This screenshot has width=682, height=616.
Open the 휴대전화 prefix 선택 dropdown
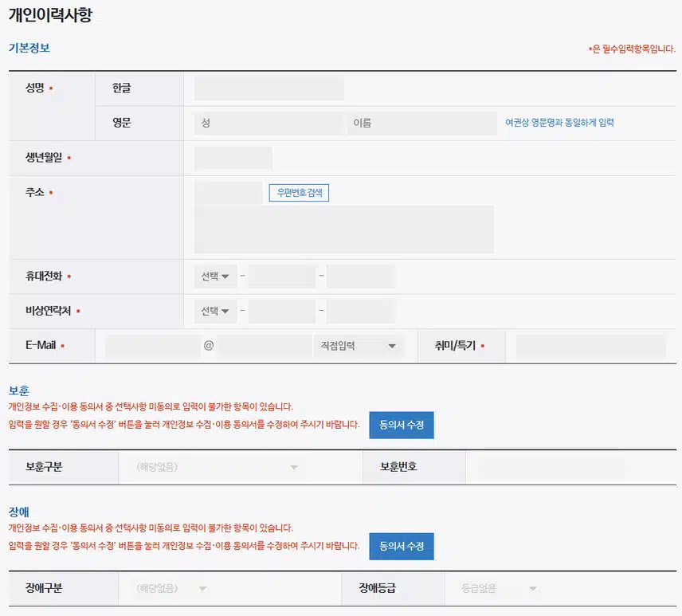click(215, 277)
